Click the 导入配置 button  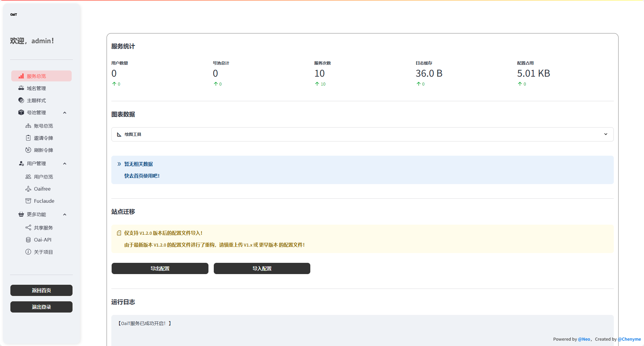click(262, 268)
